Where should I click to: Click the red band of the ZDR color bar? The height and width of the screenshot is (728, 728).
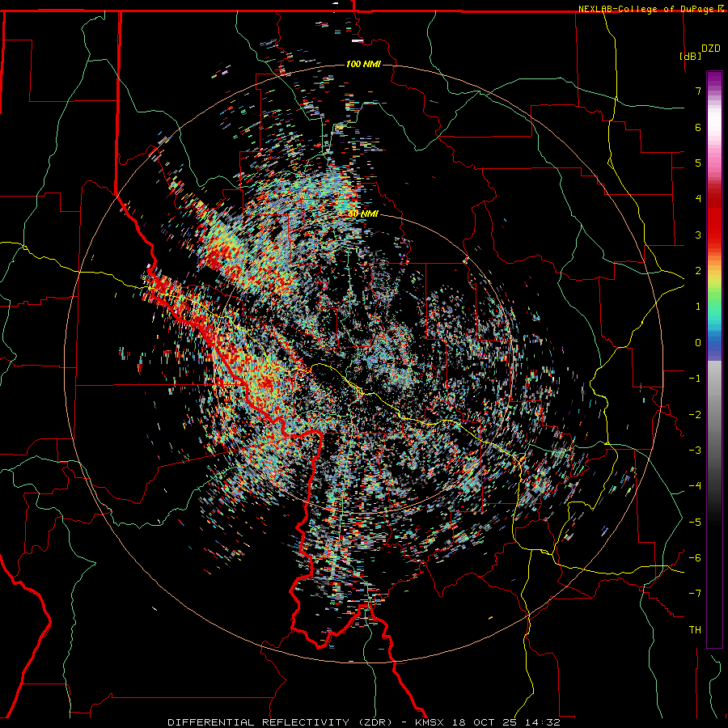[x=714, y=218]
